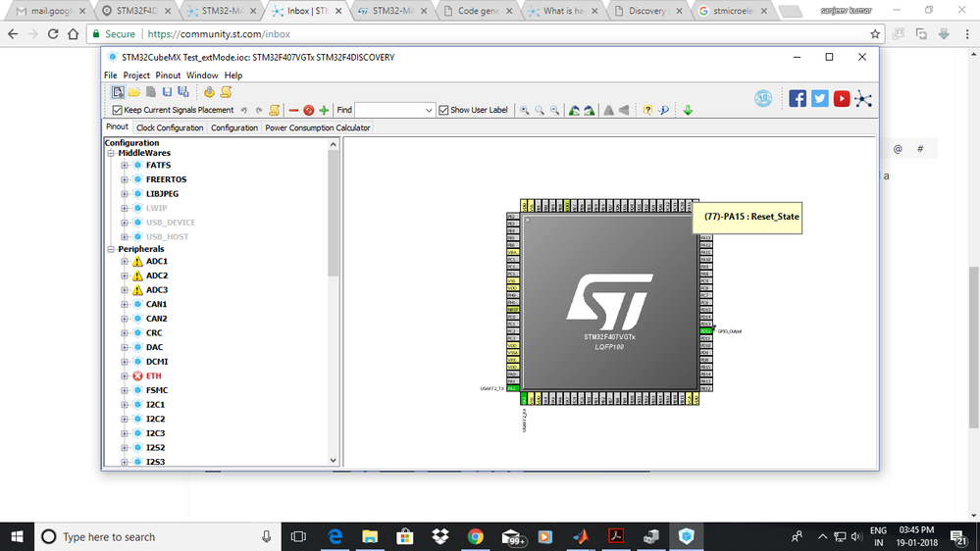Open Windows Start menu
Screen dimensions: 980x551
(17, 536)
